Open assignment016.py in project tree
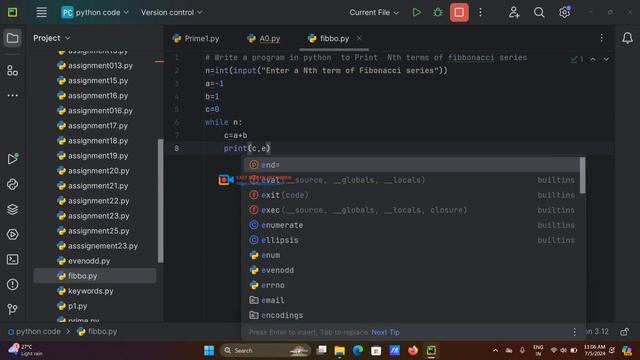The image size is (640, 360). pyautogui.click(x=95, y=111)
